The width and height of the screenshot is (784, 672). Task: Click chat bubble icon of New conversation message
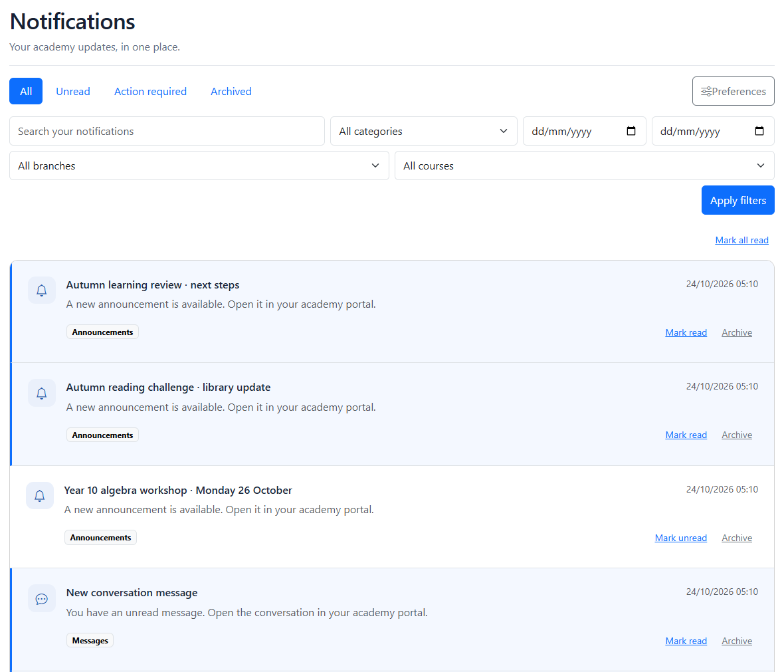tap(41, 599)
